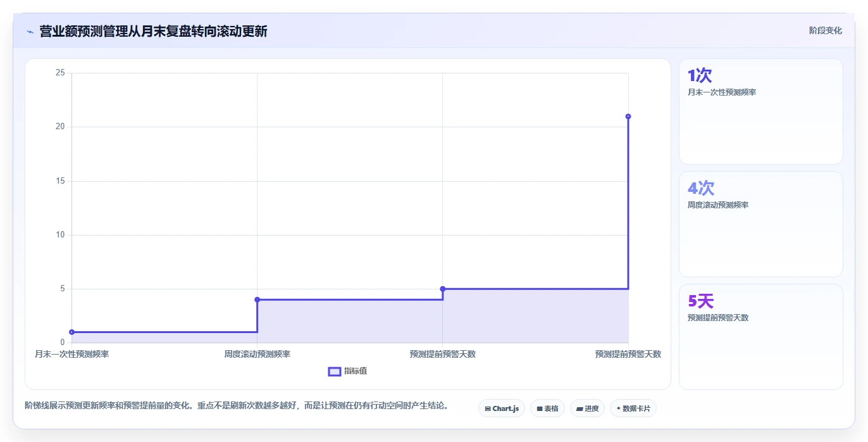Click the 数据卡片 tag chip

[x=633, y=408]
